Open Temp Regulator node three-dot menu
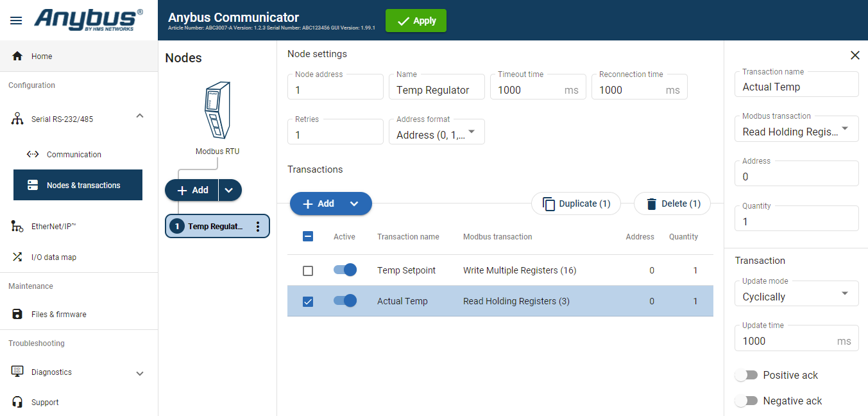Image resolution: width=868 pixels, height=416 pixels. [258, 227]
